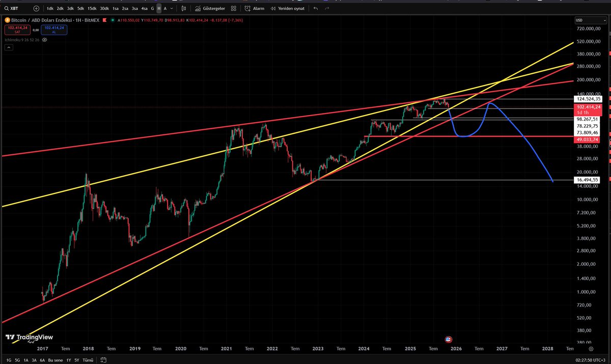The image size is (611, 364).
Task: Collapse the indicator legend chevron
Action: (x=9, y=47)
